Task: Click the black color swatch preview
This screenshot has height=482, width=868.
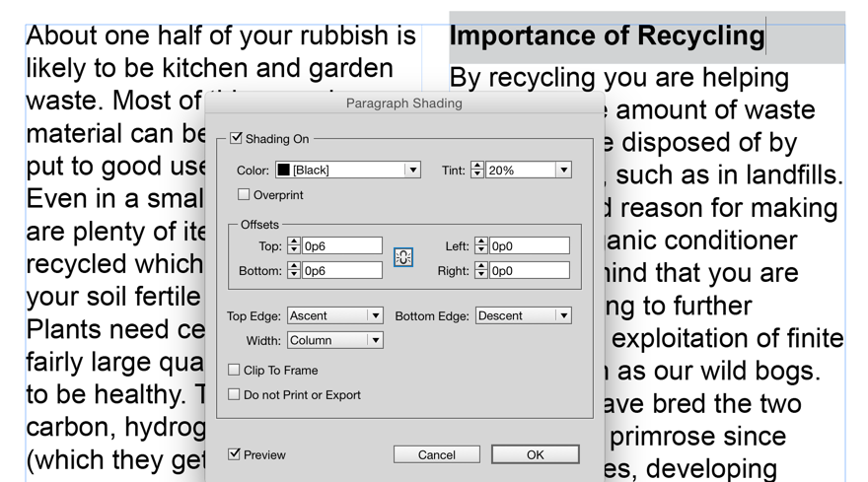Action: coord(284,171)
